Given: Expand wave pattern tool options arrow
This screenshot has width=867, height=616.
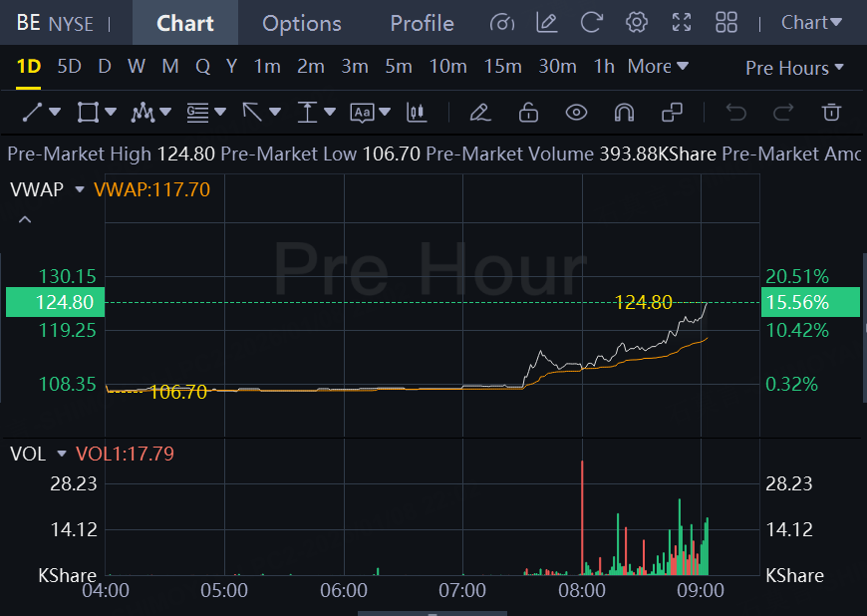Looking at the screenshot, I should point(165,113).
